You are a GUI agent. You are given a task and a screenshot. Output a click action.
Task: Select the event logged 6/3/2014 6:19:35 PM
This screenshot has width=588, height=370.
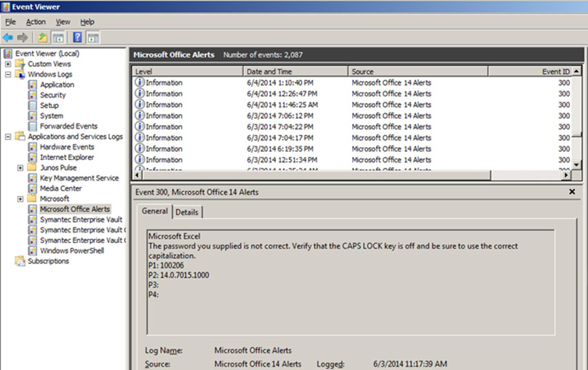point(353,148)
